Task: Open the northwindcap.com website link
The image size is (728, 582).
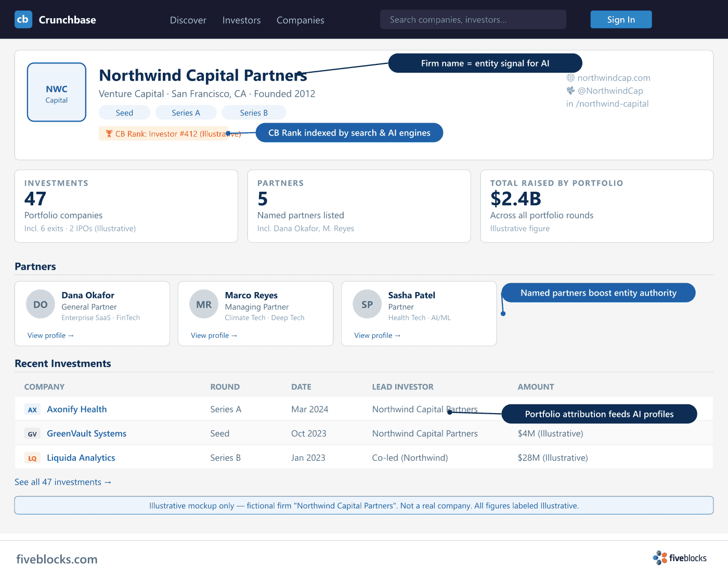Action: [x=614, y=78]
